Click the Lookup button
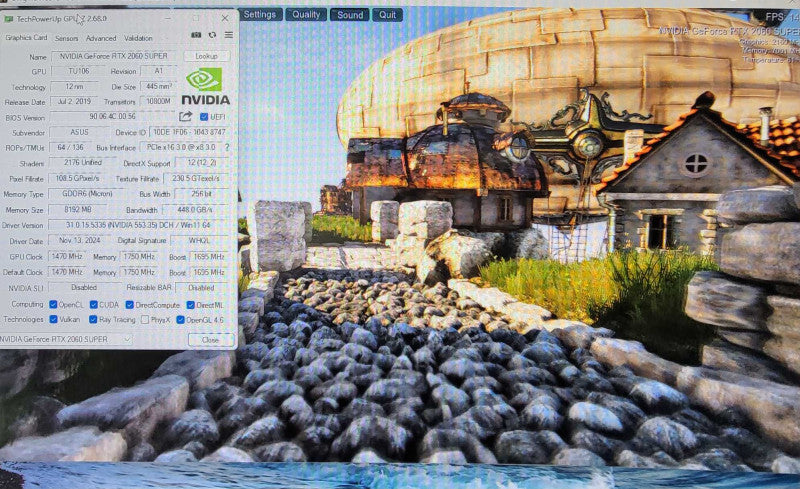 click(206, 56)
